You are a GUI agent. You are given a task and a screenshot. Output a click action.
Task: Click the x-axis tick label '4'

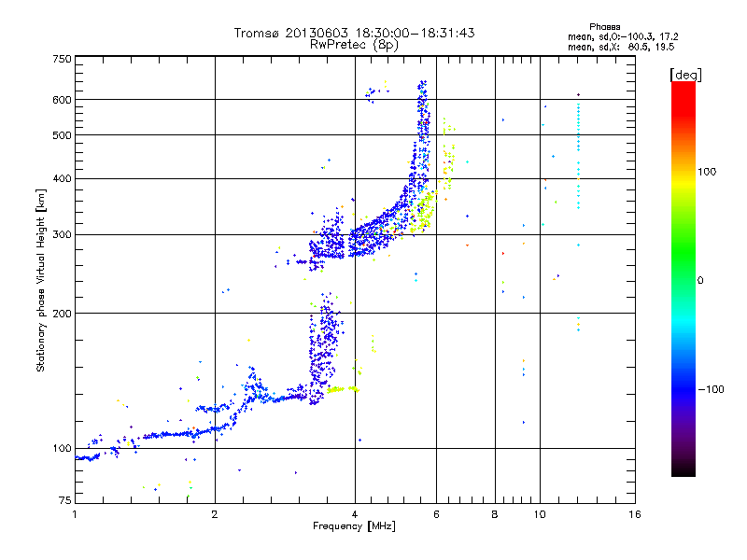point(355,514)
